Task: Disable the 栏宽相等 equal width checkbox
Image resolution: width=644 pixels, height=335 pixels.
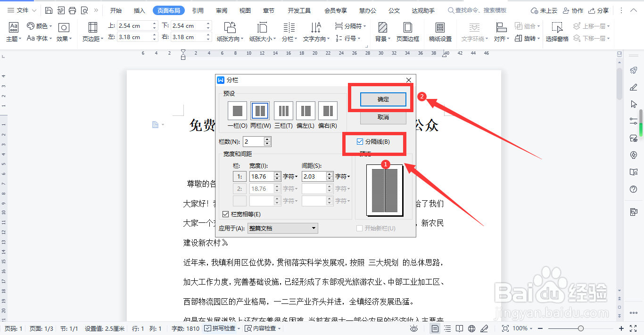Action: (x=225, y=213)
